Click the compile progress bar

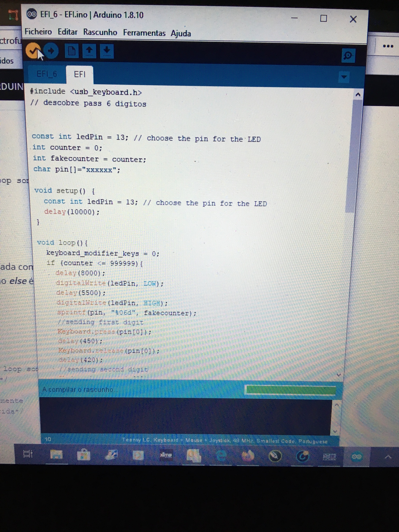point(290,390)
